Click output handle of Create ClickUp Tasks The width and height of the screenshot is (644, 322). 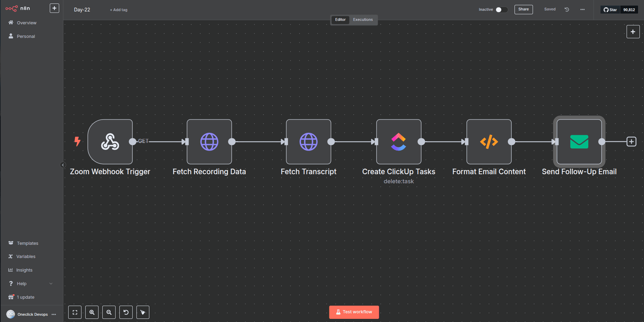(x=421, y=142)
